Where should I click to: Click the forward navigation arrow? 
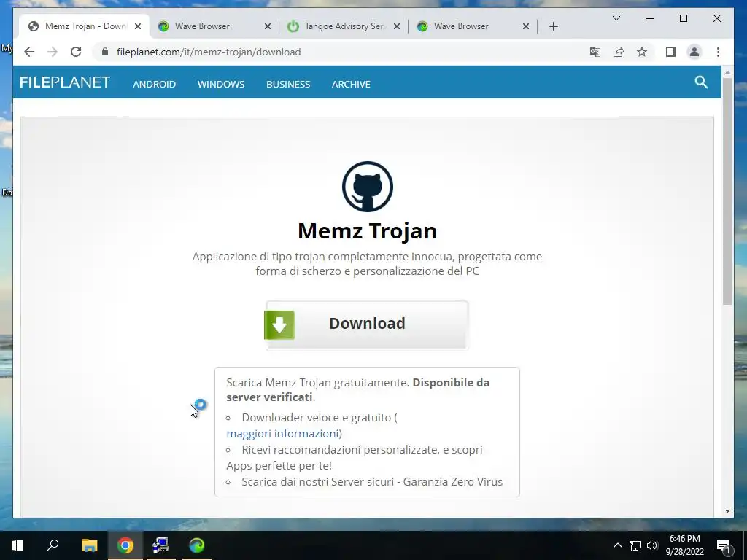click(53, 52)
